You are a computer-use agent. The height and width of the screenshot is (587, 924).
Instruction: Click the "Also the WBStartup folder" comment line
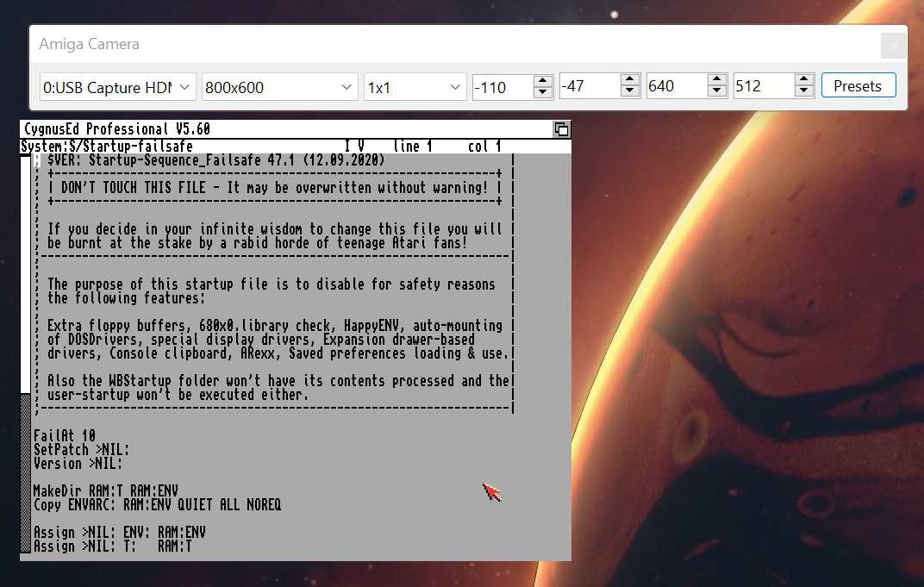click(x=278, y=381)
